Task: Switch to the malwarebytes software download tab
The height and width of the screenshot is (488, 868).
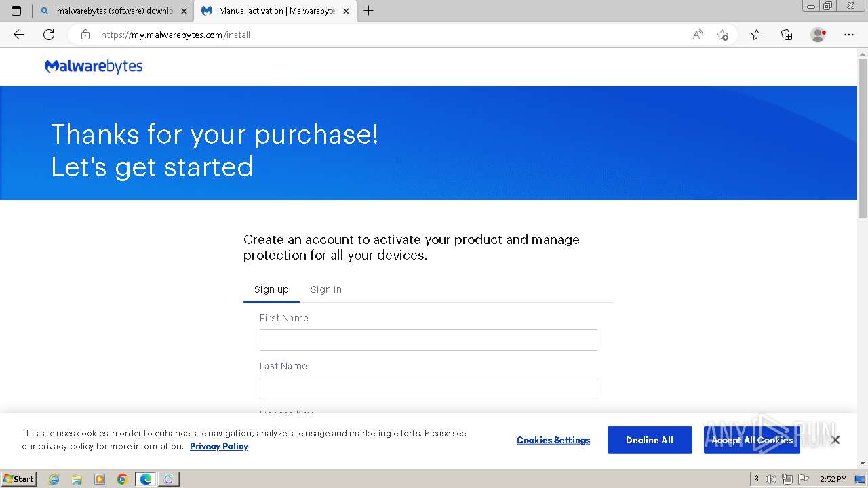Action: [x=114, y=11]
